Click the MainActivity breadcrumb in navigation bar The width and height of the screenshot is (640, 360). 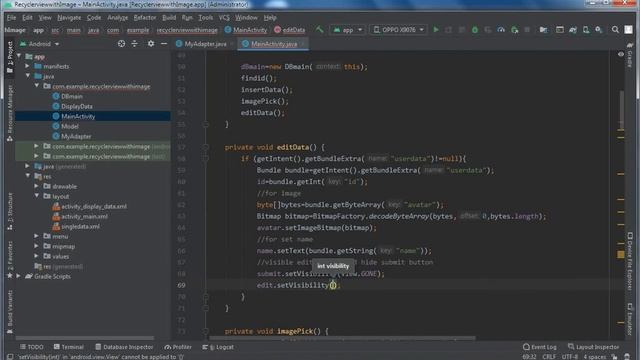246,30
